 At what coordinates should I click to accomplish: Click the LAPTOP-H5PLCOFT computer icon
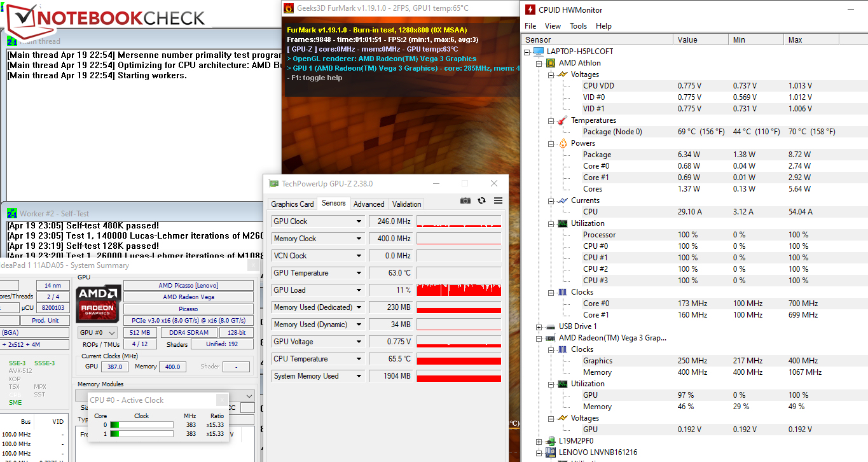click(x=539, y=52)
